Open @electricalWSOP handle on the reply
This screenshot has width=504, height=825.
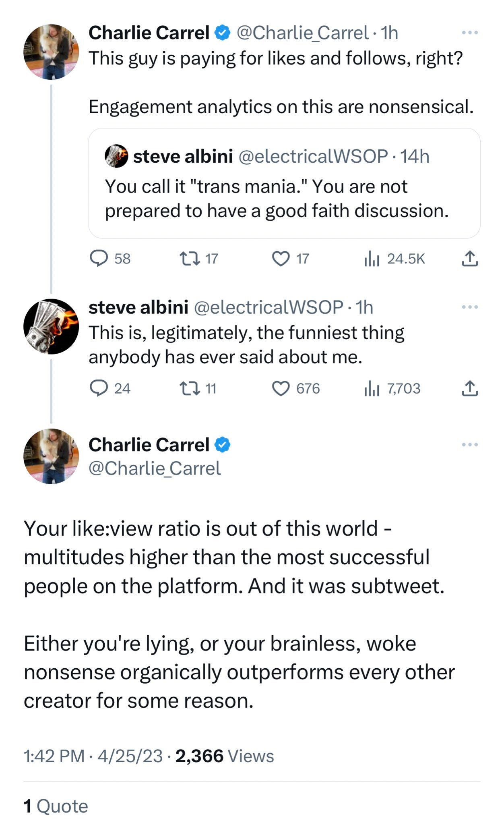click(x=269, y=307)
